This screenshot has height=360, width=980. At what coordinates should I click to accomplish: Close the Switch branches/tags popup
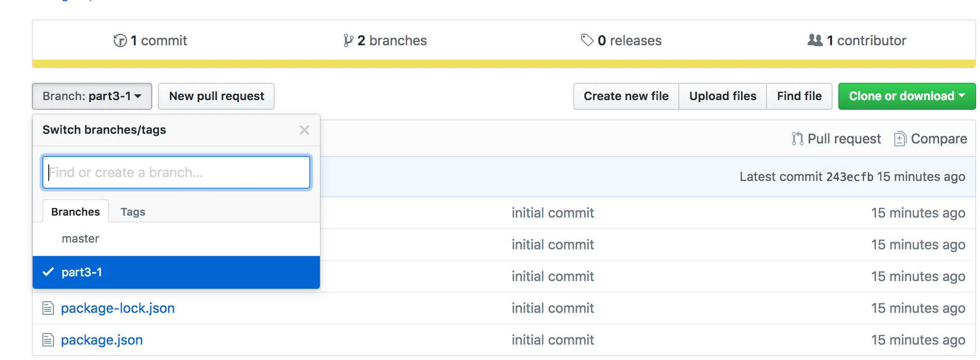304,130
